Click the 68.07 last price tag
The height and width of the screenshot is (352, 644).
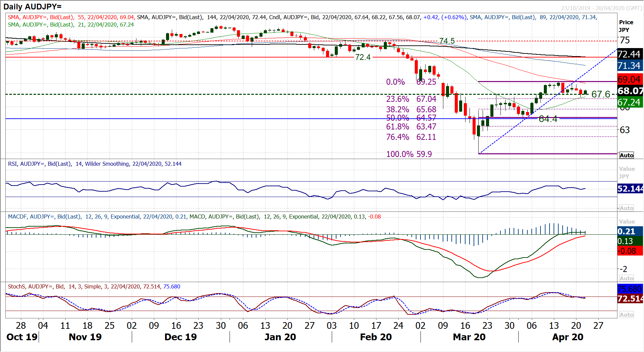point(630,91)
